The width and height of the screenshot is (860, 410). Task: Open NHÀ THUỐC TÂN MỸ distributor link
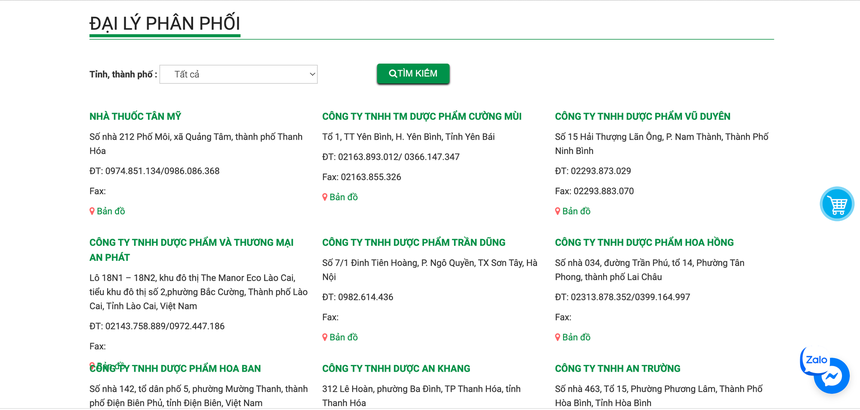135,117
